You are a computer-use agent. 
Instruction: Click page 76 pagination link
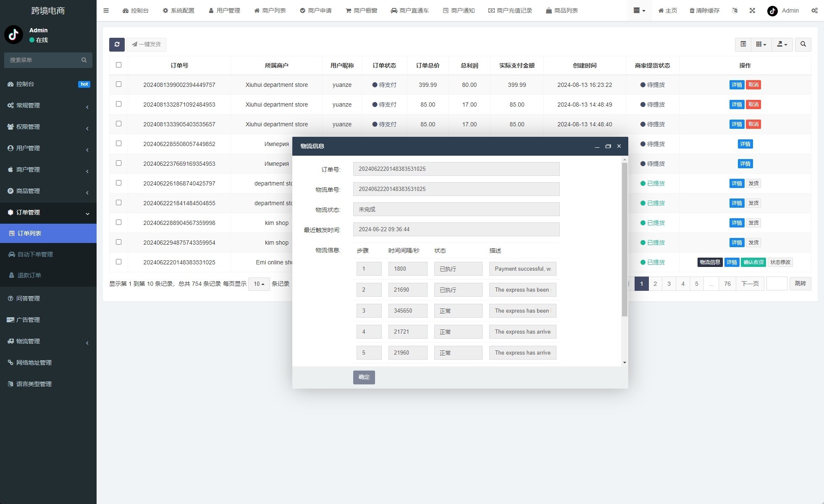coord(728,284)
